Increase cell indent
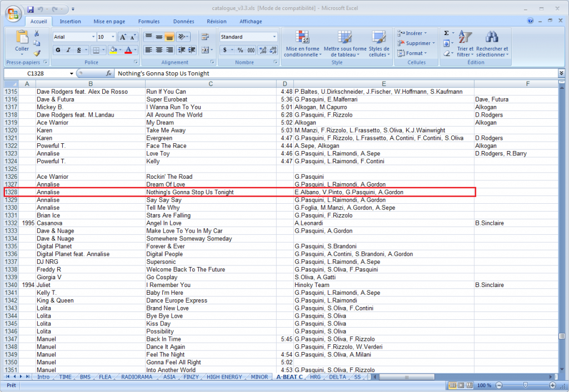This screenshot has height=392, width=569. coord(192,49)
